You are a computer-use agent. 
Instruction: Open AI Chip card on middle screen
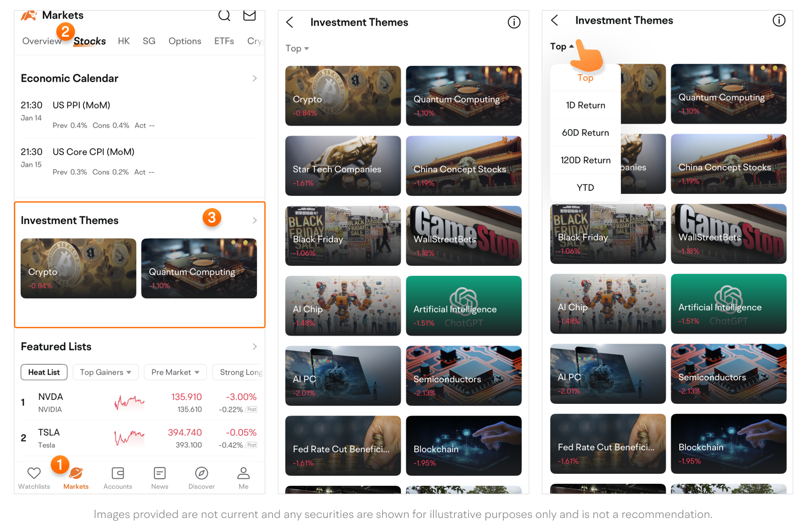343,306
